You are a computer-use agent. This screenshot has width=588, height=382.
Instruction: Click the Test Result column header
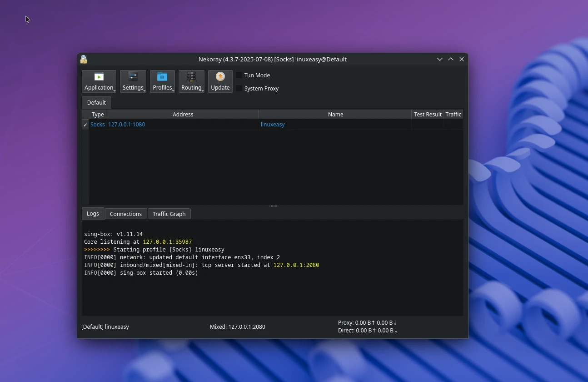tap(427, 114)
